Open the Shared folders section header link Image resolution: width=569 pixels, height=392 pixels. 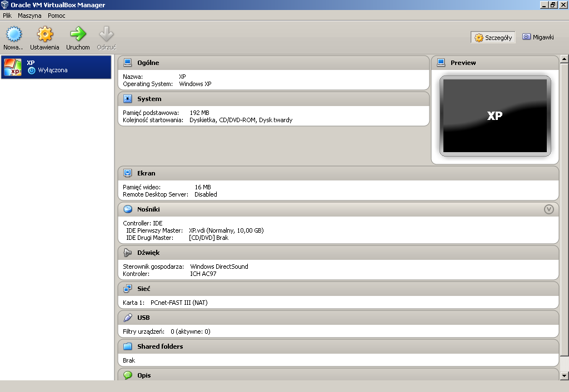coord(160,346)
